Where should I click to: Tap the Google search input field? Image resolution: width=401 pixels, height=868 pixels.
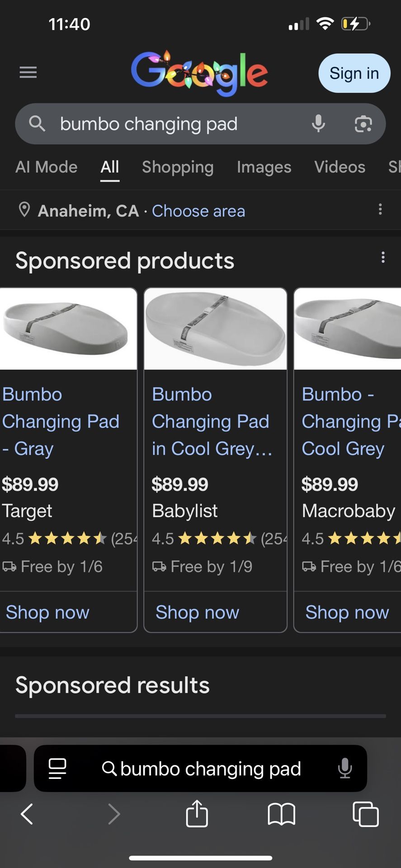tap(181, 124)
